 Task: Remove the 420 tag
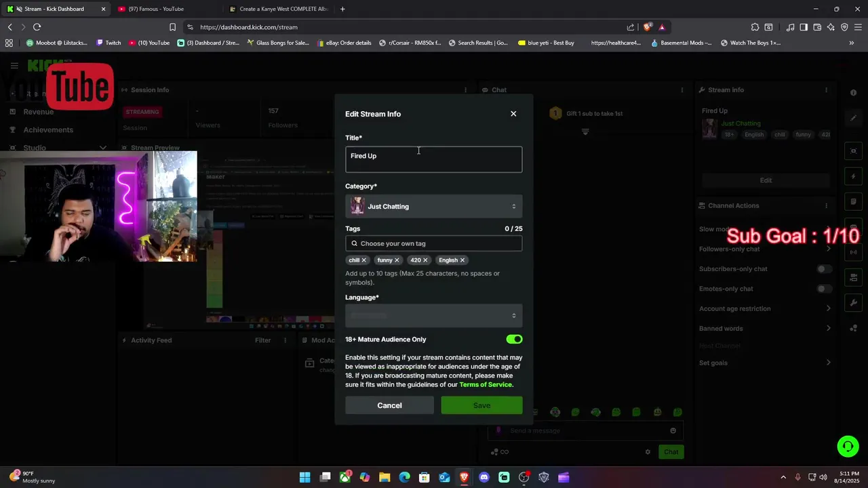click(x=425, y=260)
